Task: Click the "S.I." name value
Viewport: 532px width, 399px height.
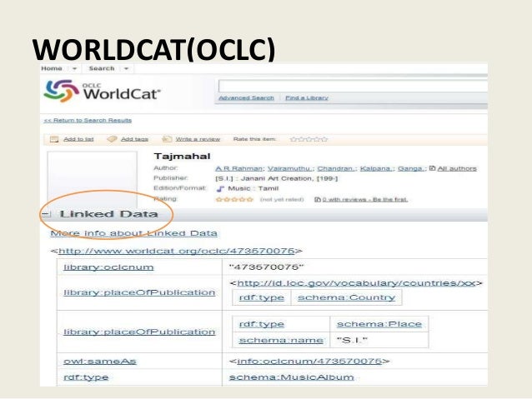Action: [352, 340]
